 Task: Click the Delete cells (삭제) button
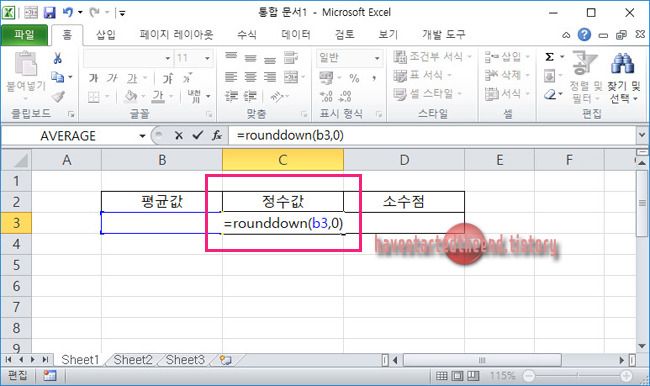[x=507, y=75]
